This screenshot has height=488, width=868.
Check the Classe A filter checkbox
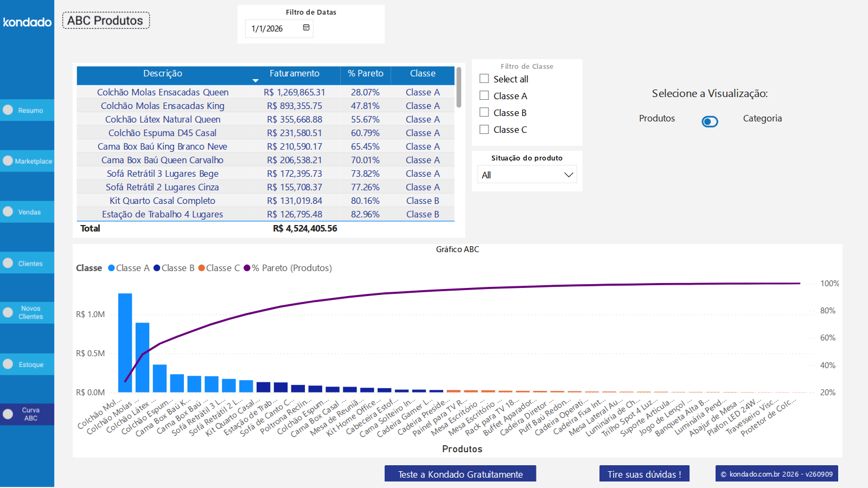484,96
